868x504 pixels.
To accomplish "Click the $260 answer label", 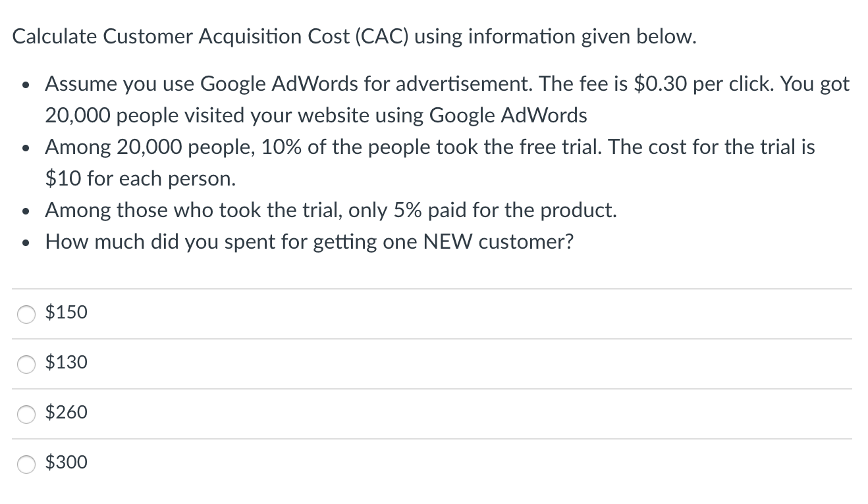I will [65, 413].
